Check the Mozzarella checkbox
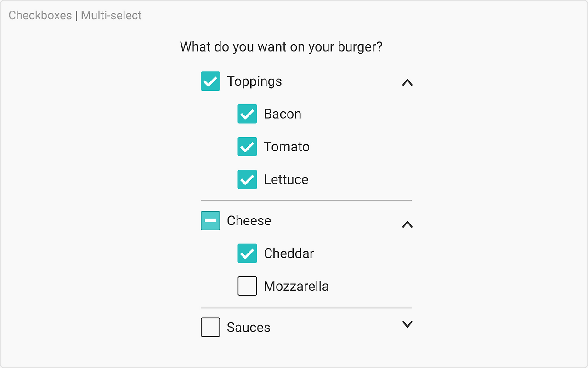The width and height of the screenshot is (588, 368). pyautogui.click(x=247, y=286)
